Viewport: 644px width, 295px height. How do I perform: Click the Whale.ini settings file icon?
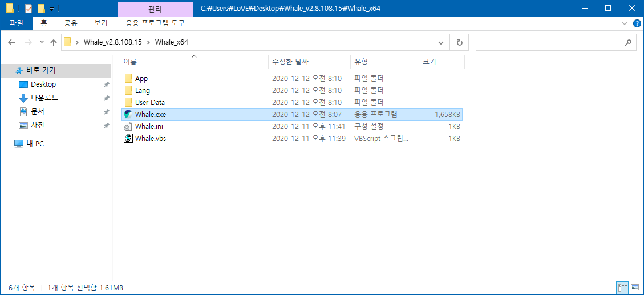coord(128,127)
